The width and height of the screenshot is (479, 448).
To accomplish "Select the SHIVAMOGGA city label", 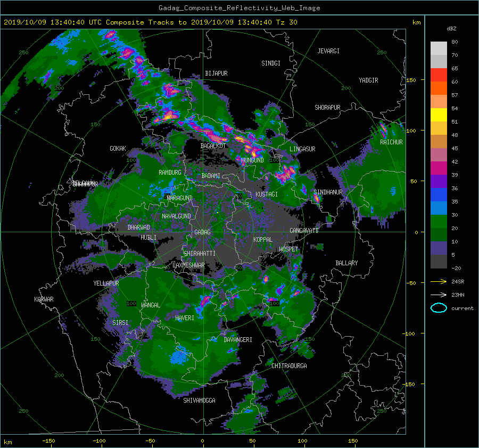I will 199,401.
